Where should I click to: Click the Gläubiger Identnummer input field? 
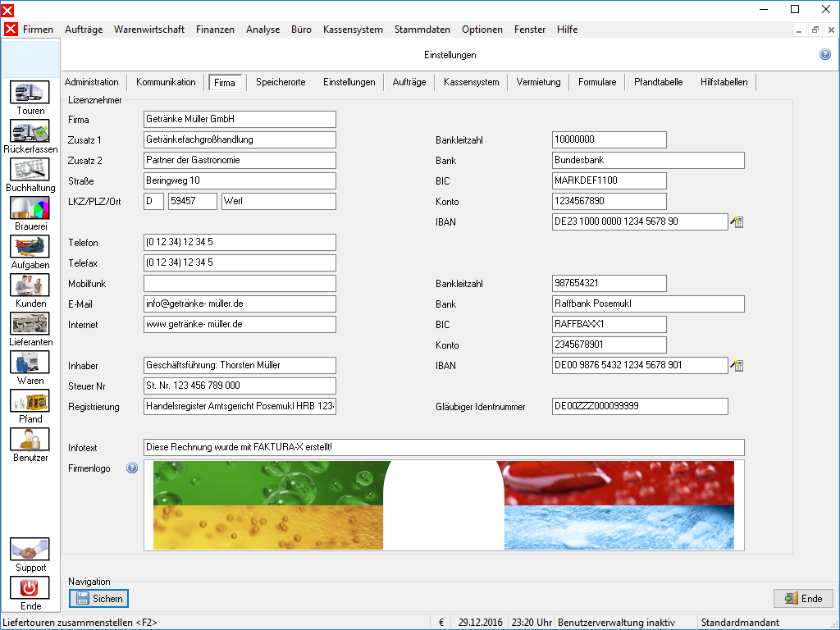point(640,407)
